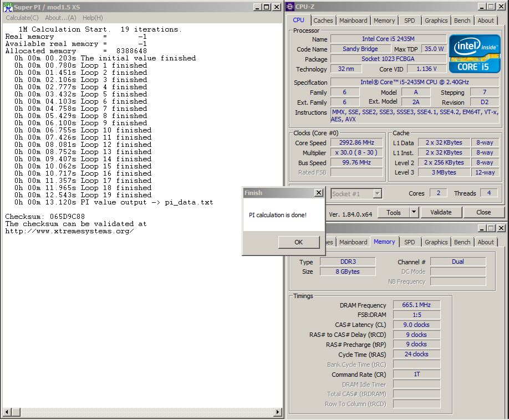Image resolution: width=509 pixels, height=420 pixels.
Task: Click the DRAM Frequency value '665.1 MHz'
Action: click(x=416, y=305)
